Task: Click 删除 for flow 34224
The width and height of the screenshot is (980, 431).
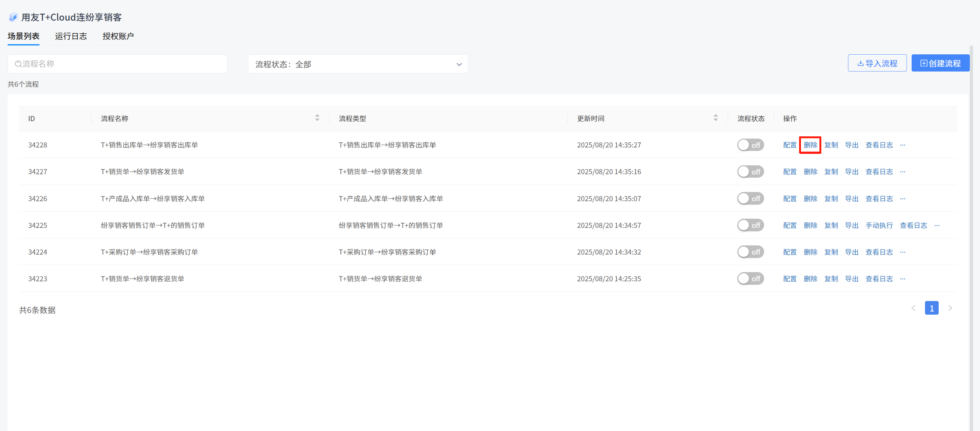Action: [x=810, y=252]
